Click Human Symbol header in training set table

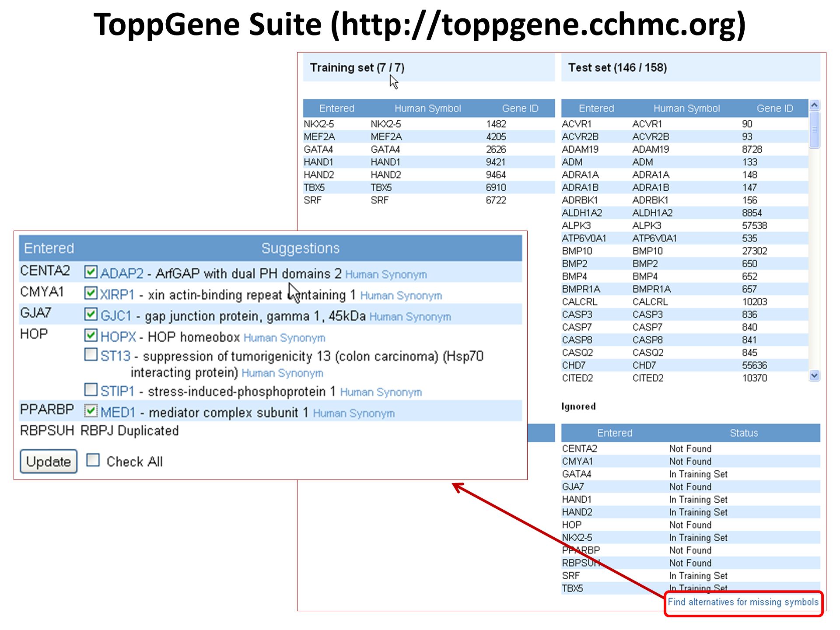[x=428, y=108]
